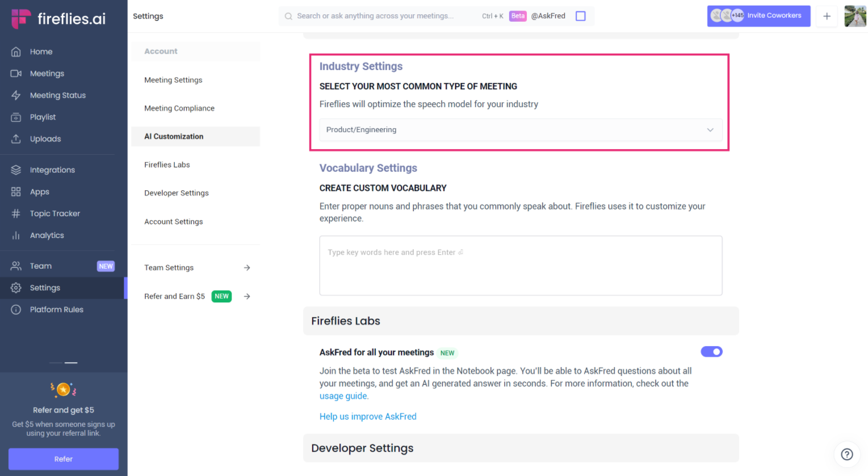Toggle the @AskFred checkbox
The image size is (868, 476).
580,17
